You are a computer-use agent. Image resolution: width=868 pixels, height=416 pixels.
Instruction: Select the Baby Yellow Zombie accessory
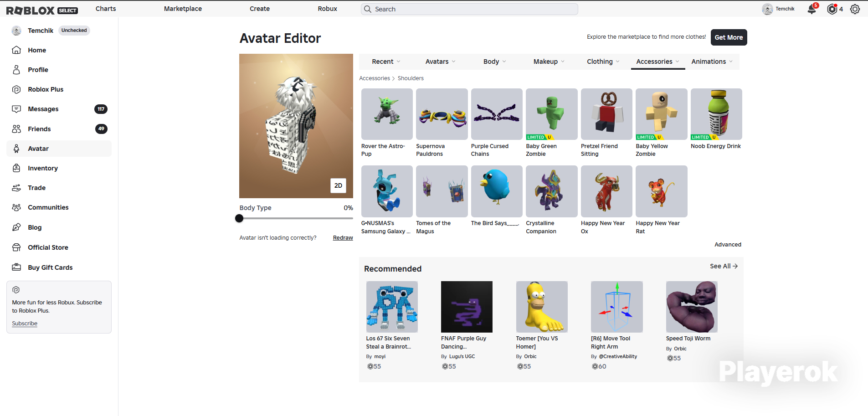[x=662, y=114]
